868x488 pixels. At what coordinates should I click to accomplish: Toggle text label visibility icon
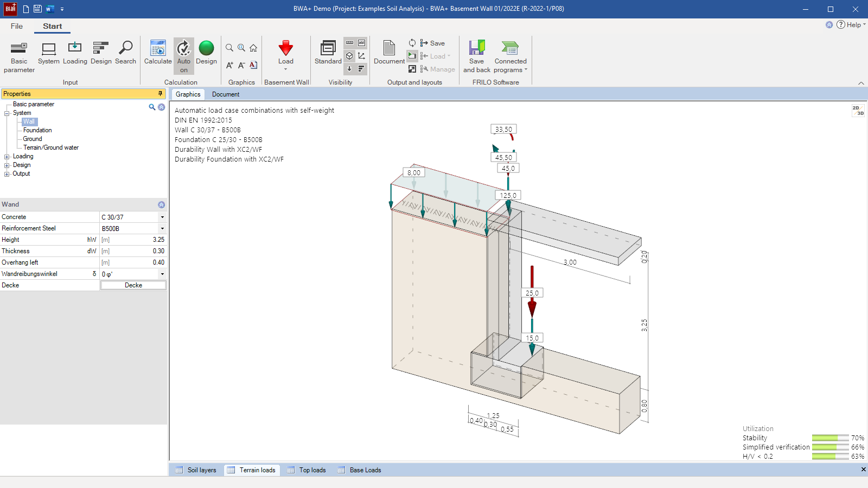point(361,43)
